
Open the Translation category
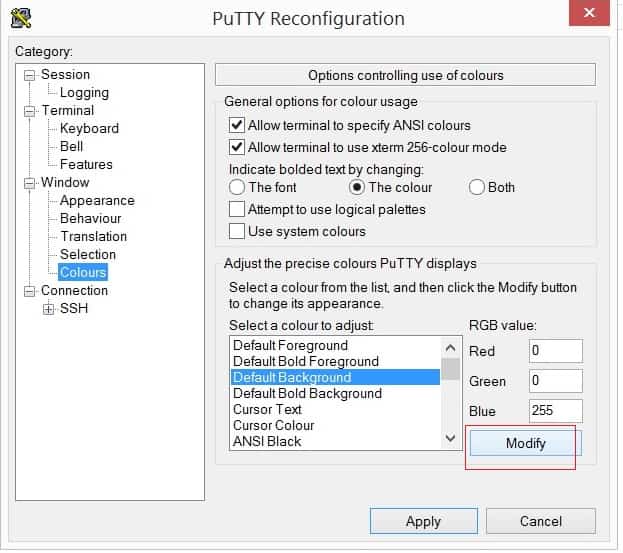tap(94, 236)
